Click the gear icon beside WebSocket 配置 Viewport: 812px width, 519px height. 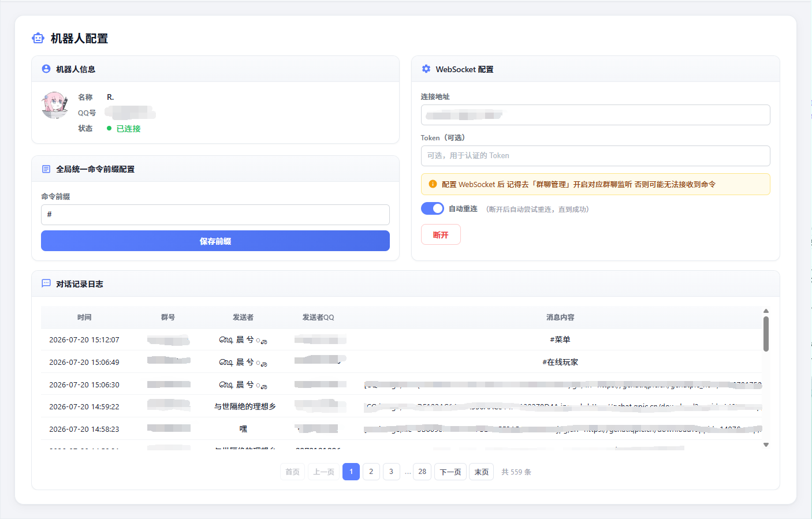click(426, 69)
